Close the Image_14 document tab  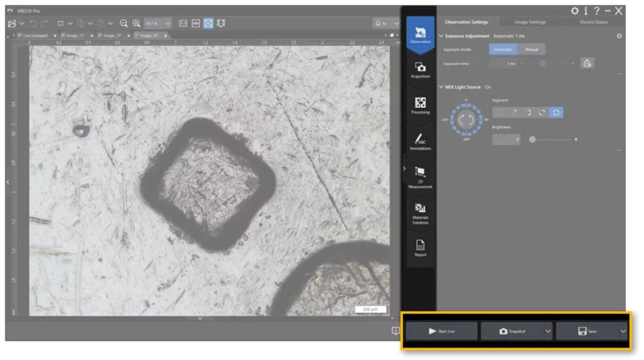pyautogui.click(x=166, y=36)
